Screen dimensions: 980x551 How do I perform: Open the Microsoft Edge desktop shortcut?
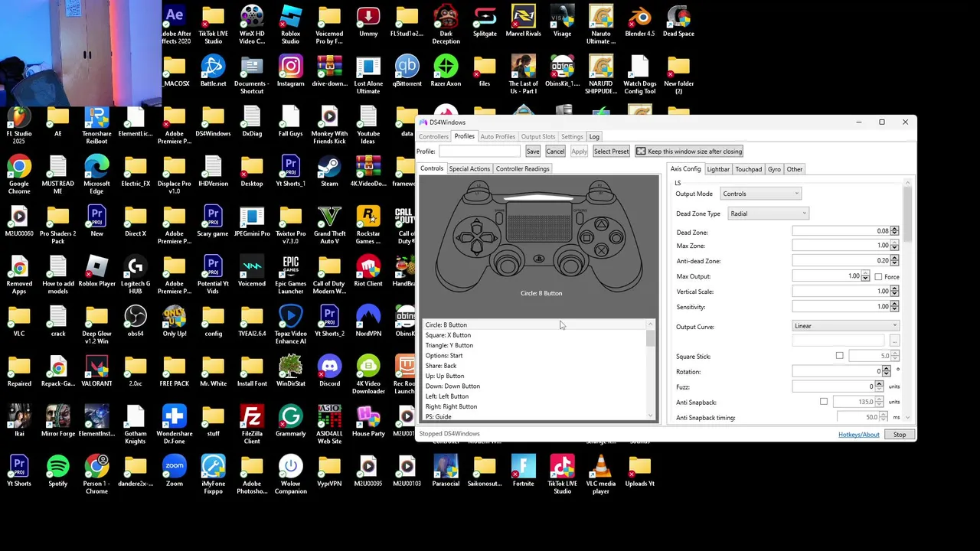tap(96, 176)
